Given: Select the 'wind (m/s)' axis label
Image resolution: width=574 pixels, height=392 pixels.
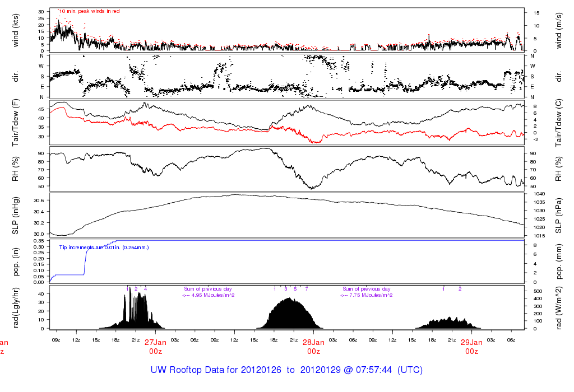Looking at the screenshot, I should click(x=558, y=31).
